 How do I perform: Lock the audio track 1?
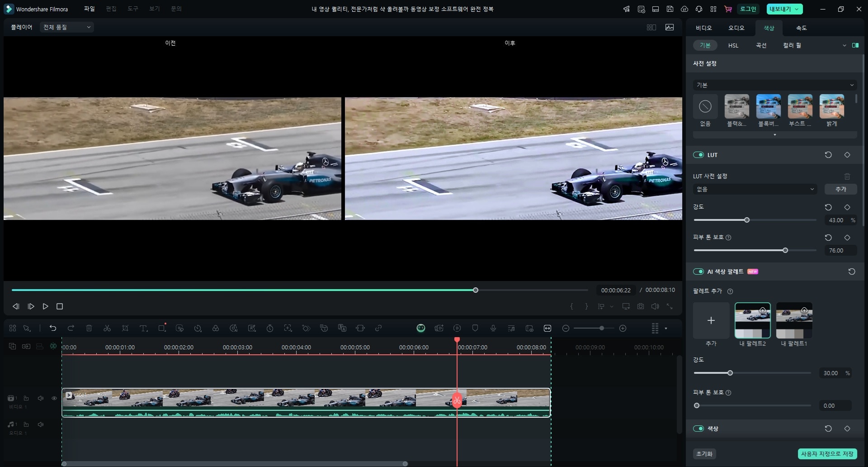pos(26,424)
